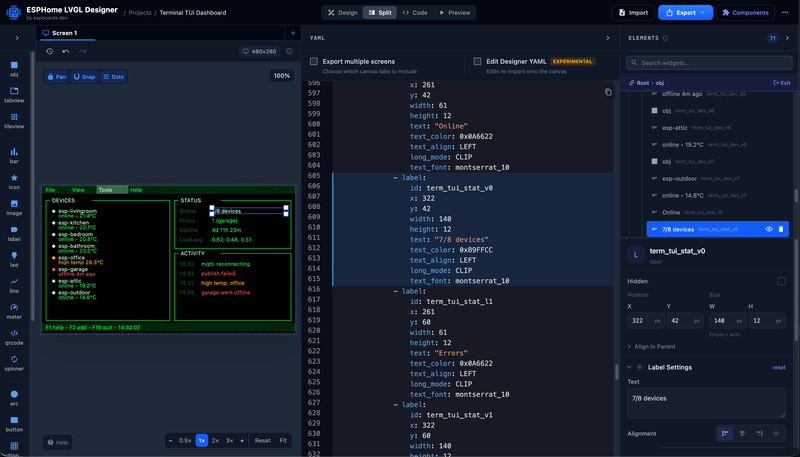
Task: Expand Align in Parent section
Action: [x=652, y=347]
